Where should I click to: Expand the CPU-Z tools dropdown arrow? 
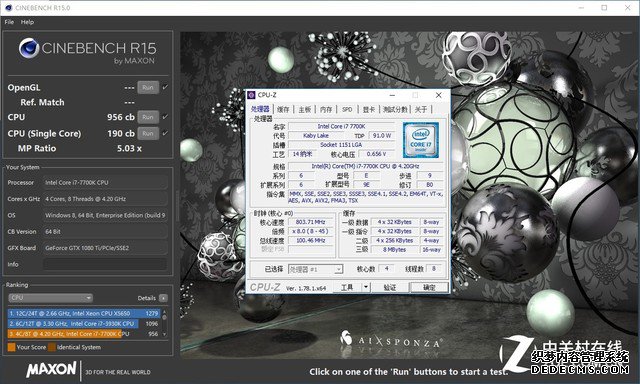pos(366,287)
